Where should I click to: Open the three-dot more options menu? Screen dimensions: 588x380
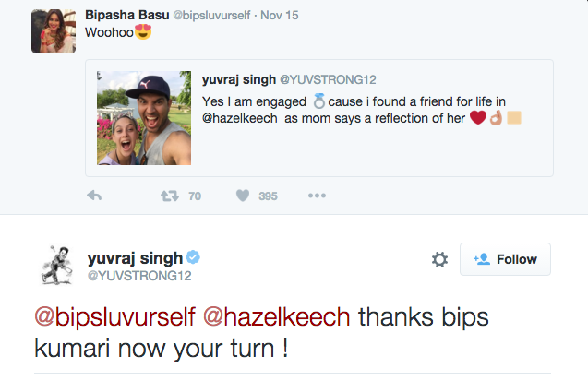click(x=317, y=196)
